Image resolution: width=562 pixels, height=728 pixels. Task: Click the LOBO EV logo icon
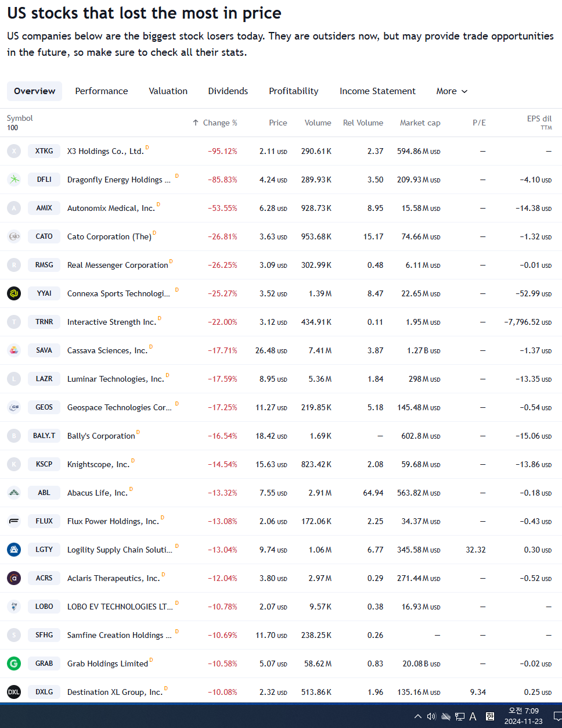(14, 607)
